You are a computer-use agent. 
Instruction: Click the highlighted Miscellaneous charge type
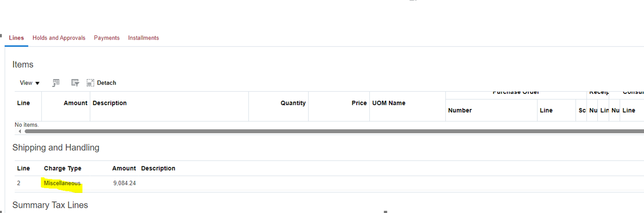click(62, 183)
